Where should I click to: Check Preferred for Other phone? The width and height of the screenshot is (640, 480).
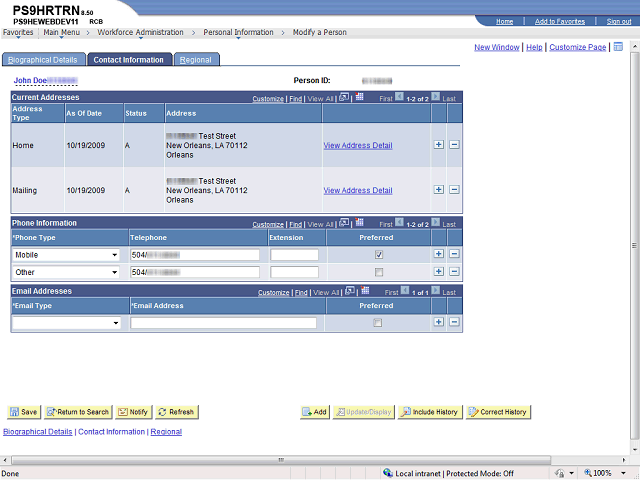tap(378, 272)
